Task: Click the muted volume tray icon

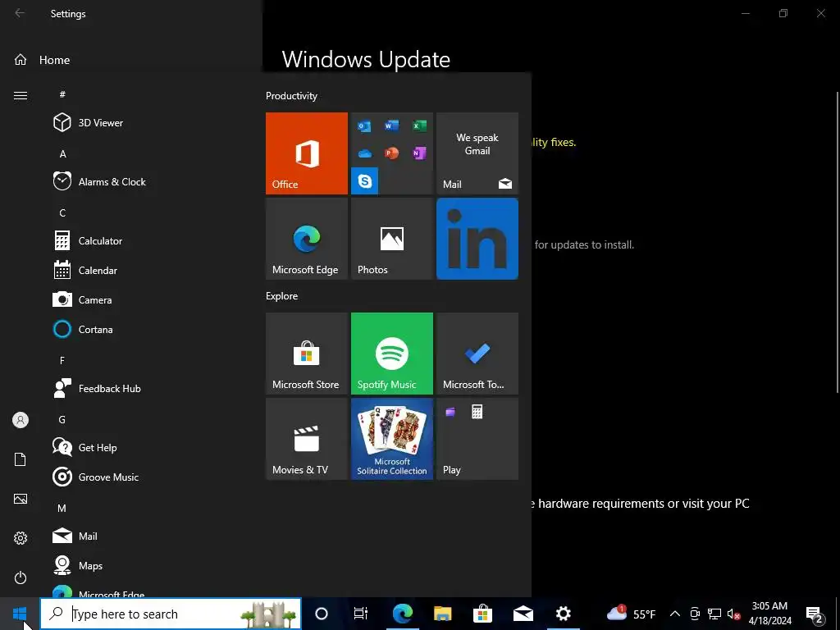Action: tap(733, 614)
